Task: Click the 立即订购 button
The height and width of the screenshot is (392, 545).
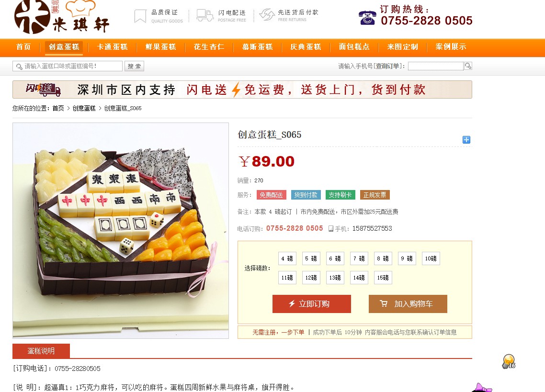Action: coord(312,304)
